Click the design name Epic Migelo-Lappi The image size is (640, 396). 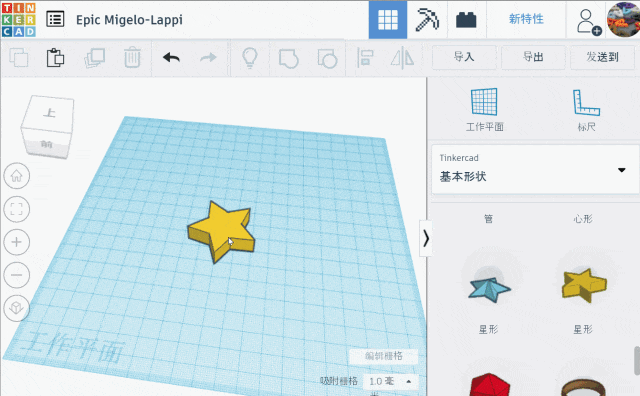pos(129,20)
